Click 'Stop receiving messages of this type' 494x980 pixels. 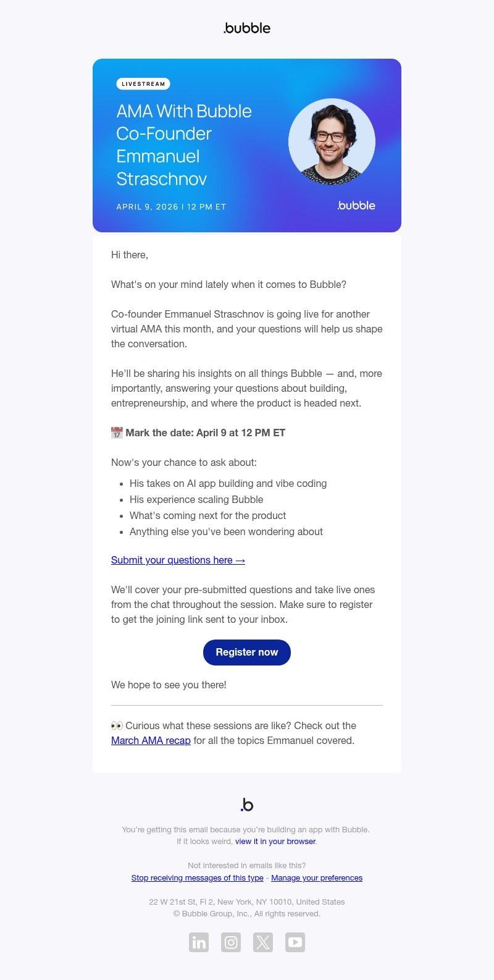click(196, 877)
